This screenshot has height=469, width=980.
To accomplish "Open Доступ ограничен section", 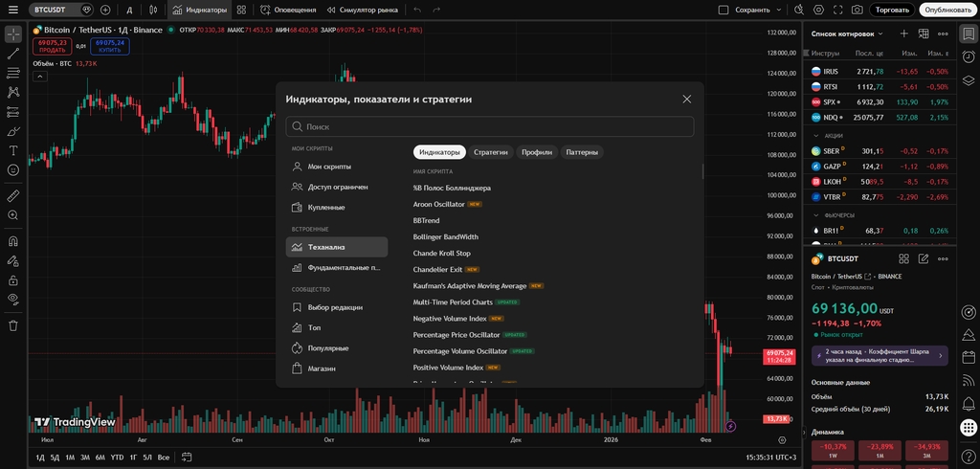I will pos(337,187).
